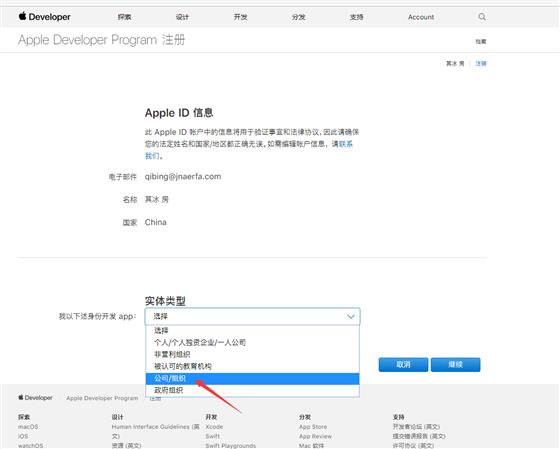Open 提交错误报告 footer link
The image size is (560, 449).
[x=419, y=436]
